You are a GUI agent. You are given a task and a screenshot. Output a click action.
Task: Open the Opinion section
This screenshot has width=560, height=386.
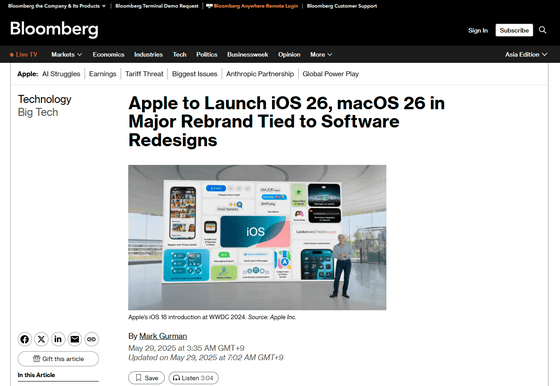[289, 55]
